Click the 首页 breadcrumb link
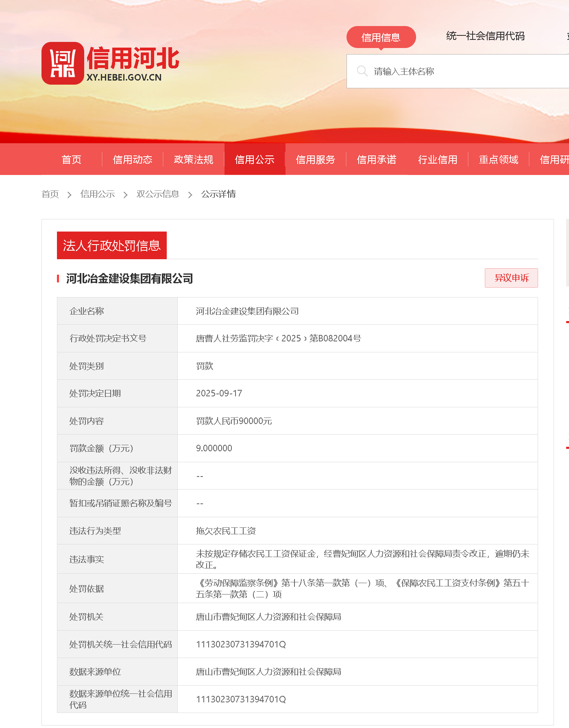The height and width of the screenshot is (728, 569). tap(50, 194)
